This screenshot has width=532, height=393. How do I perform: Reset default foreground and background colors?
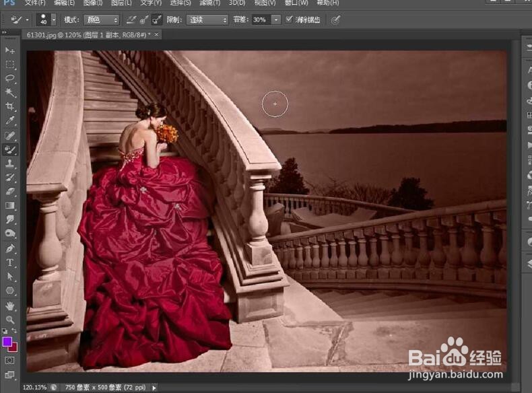5,330
